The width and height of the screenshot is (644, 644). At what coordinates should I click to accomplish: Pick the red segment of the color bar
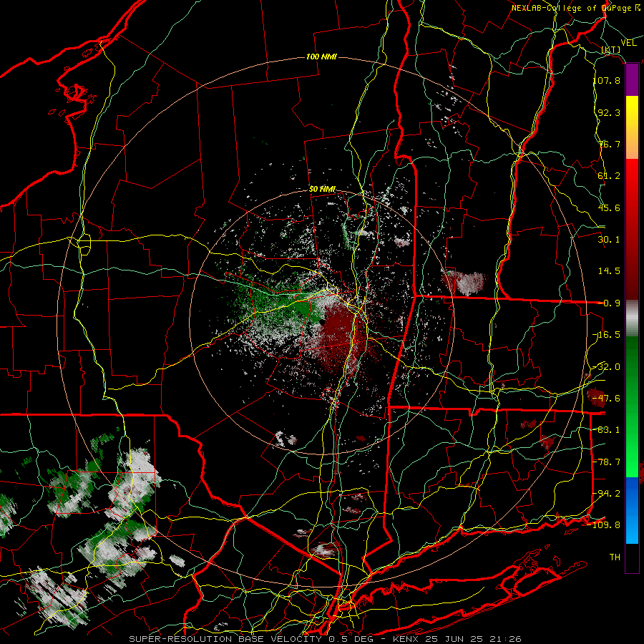[x=632, y=229]
